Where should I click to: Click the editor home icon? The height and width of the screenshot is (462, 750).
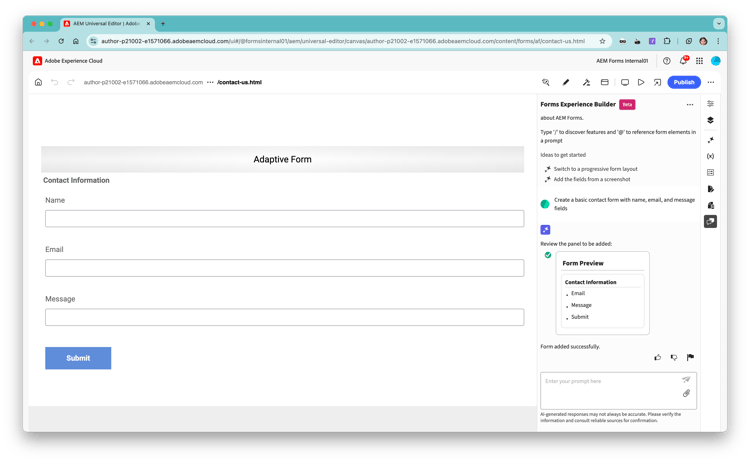(38, 82)
